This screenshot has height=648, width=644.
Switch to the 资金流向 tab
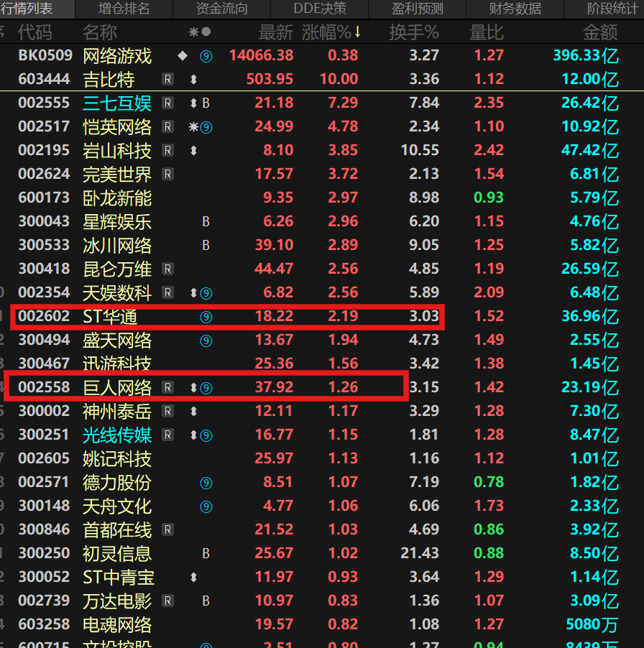[221, 9]
